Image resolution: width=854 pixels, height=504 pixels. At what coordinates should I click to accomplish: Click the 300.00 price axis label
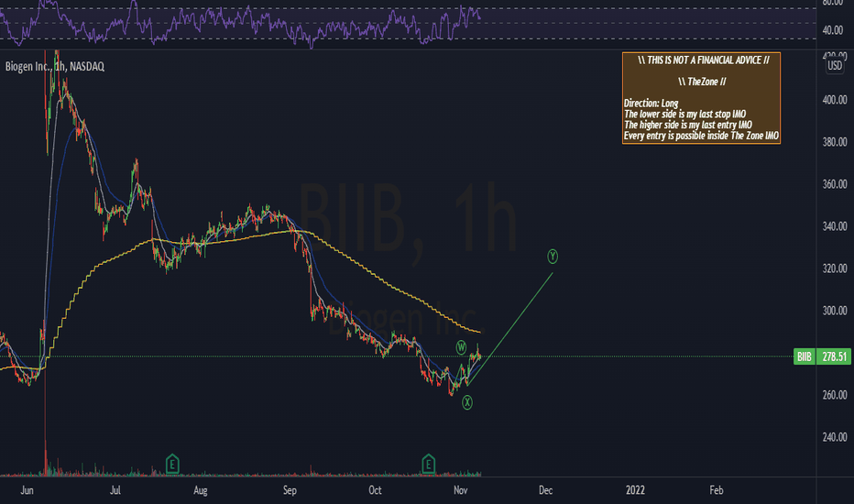(x=835, y=311)
